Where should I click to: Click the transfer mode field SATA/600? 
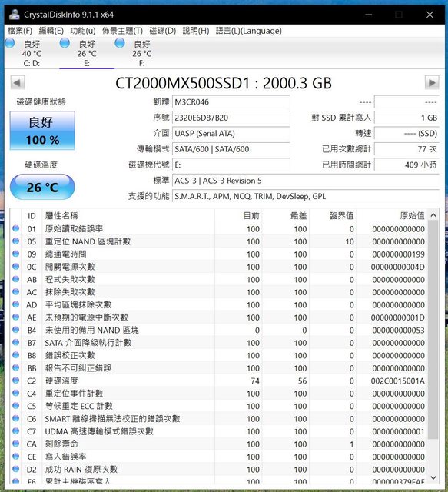[x=231, y=149]
